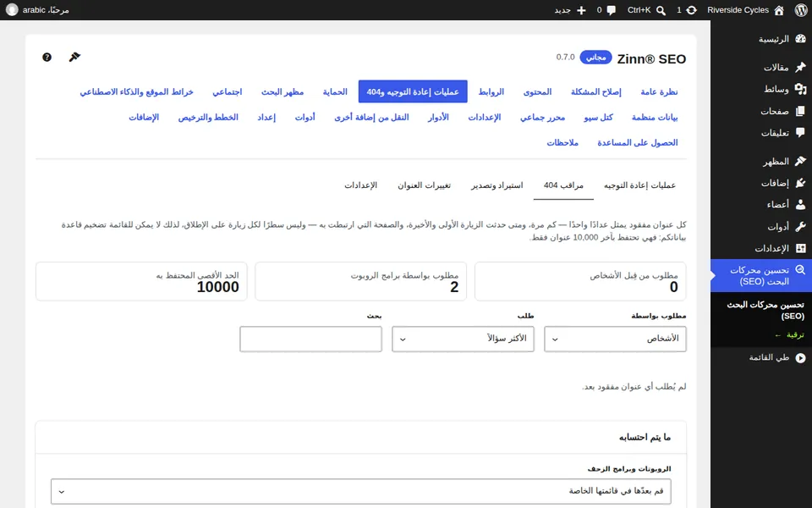Switch to عمليات إعادة التوجيه sub-tab
This screenshot has height=508, width=812.
click(639, 185)
